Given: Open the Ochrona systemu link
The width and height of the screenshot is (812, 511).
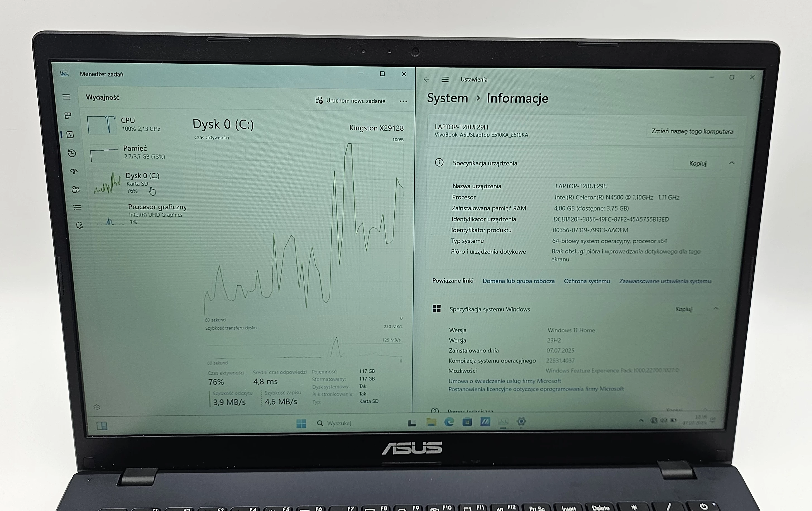Looking at the screenshot, I should [x=587, y=281].
